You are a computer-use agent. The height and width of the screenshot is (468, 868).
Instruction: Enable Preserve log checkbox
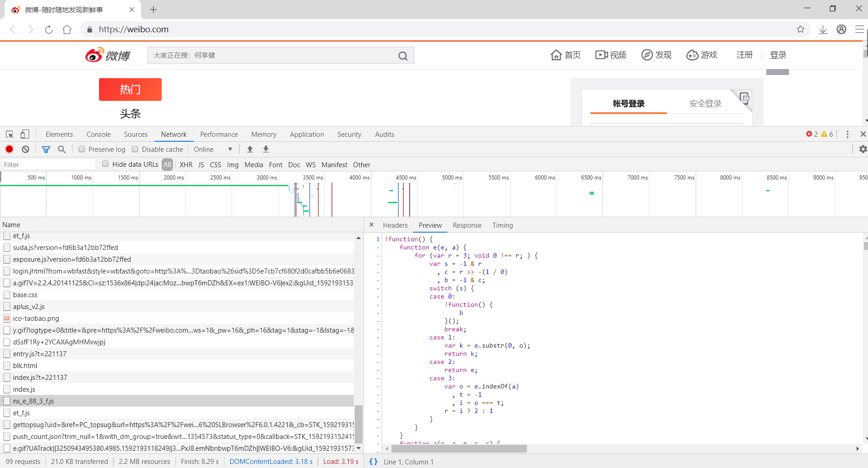pyautogui.click(x=82, y=149)
